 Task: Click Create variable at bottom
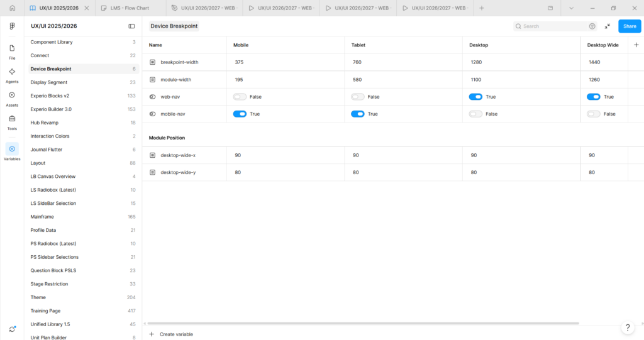click(171, 334)
